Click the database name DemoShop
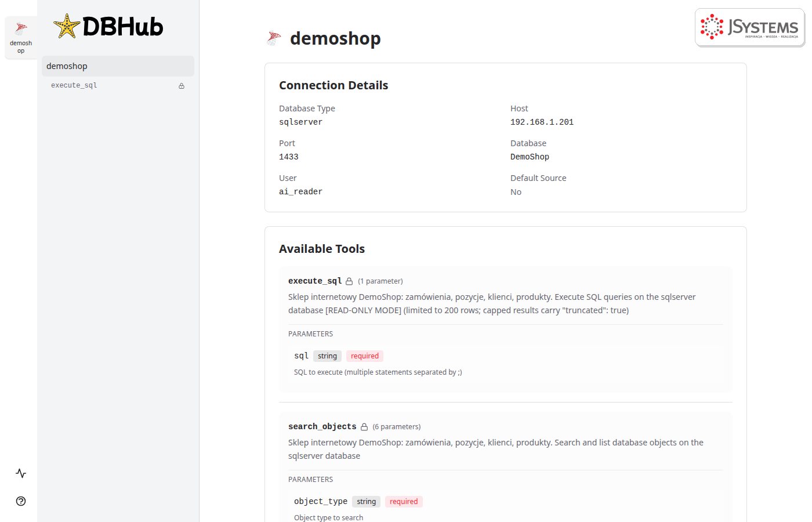This screenshot has width=812, height=522. 530,157
